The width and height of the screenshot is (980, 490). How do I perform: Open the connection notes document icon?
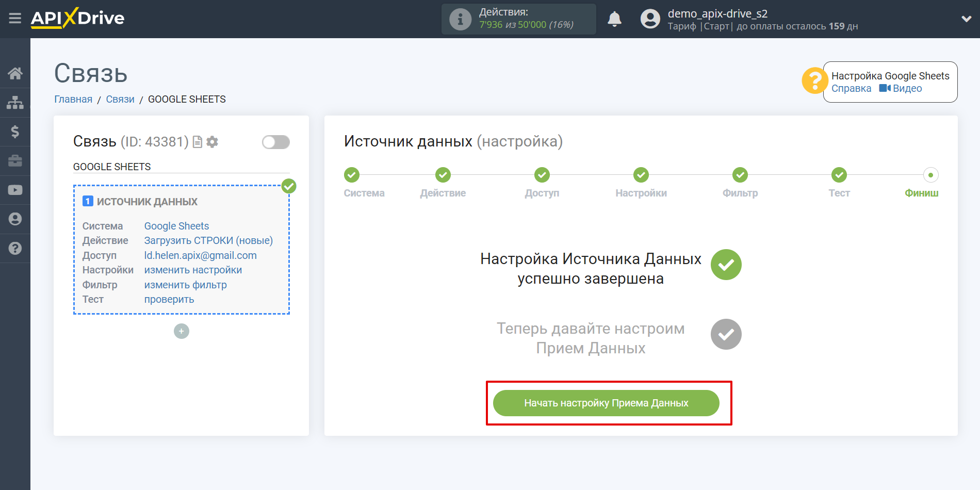coord(198,142)
